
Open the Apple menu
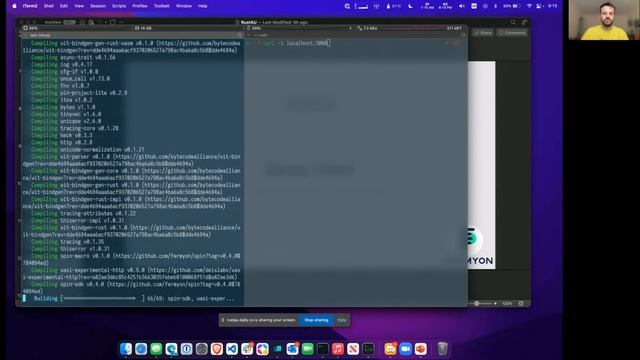pyautogui.click(x=15, y=6)
